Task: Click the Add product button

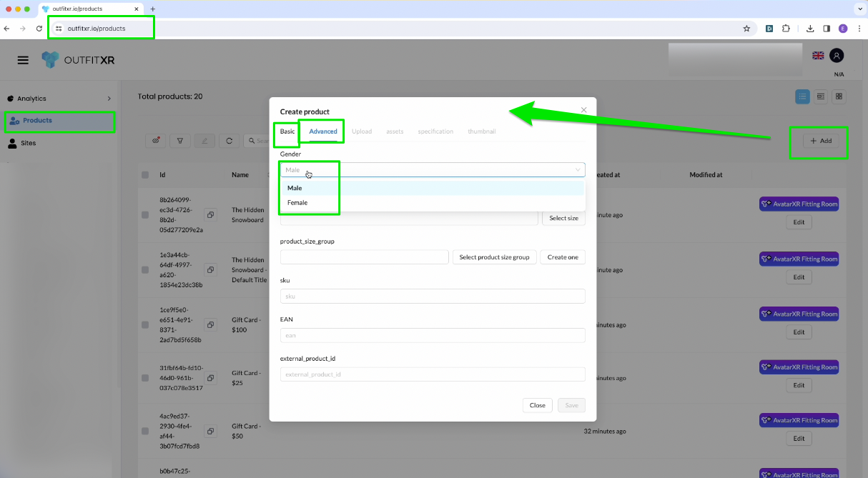Action: coord(821,141)
